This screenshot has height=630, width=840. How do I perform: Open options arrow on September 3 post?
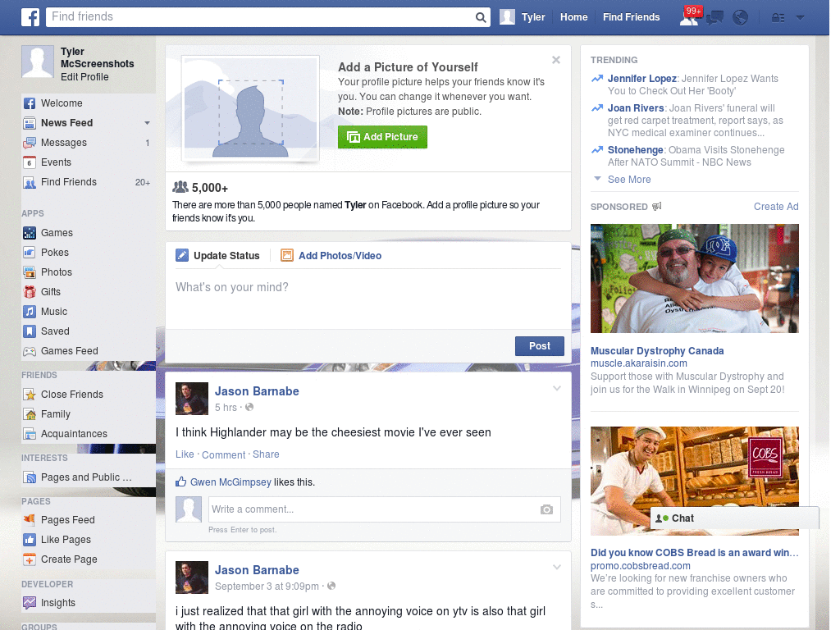click(x=557, y=568)
